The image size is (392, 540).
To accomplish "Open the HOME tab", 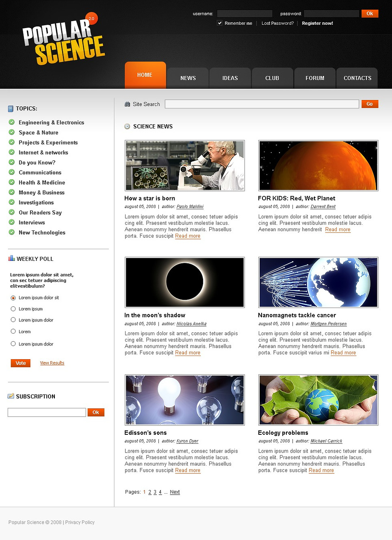I will [x=145, y=75].
